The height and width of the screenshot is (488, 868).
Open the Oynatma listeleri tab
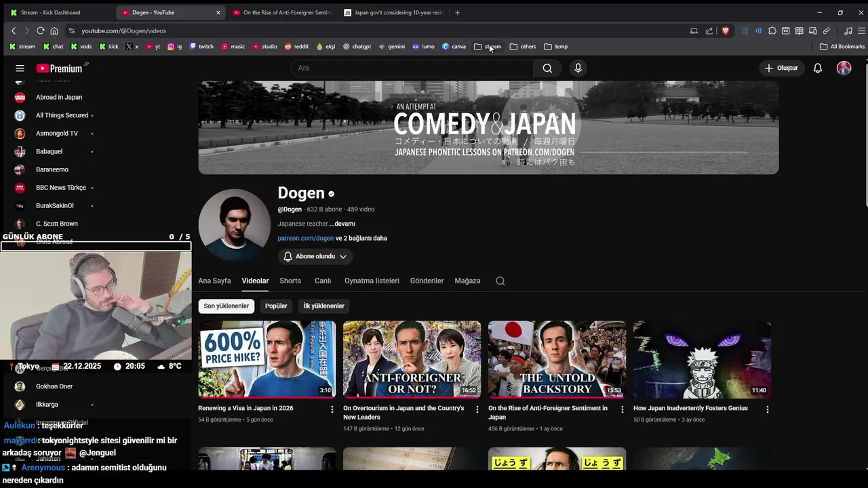[x=372, y=281]
